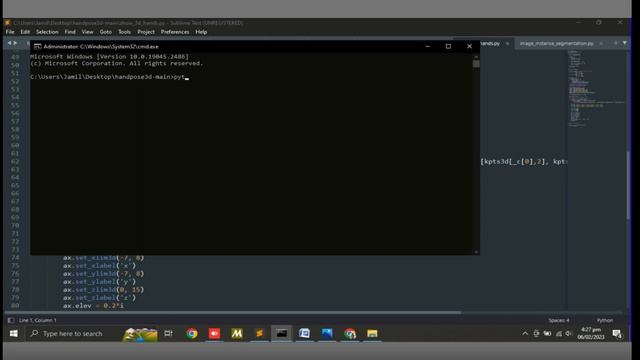The width and height of the screenshot is (640, 360).
Task: Click the Sublime vertical scrollbar
Action: [628, 185]
